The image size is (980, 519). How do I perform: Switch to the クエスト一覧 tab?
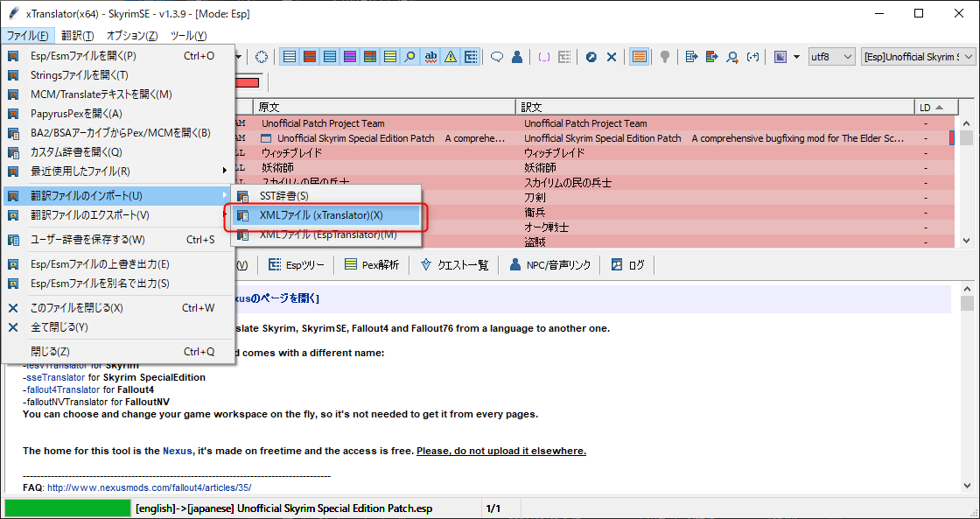coord(454,265)
